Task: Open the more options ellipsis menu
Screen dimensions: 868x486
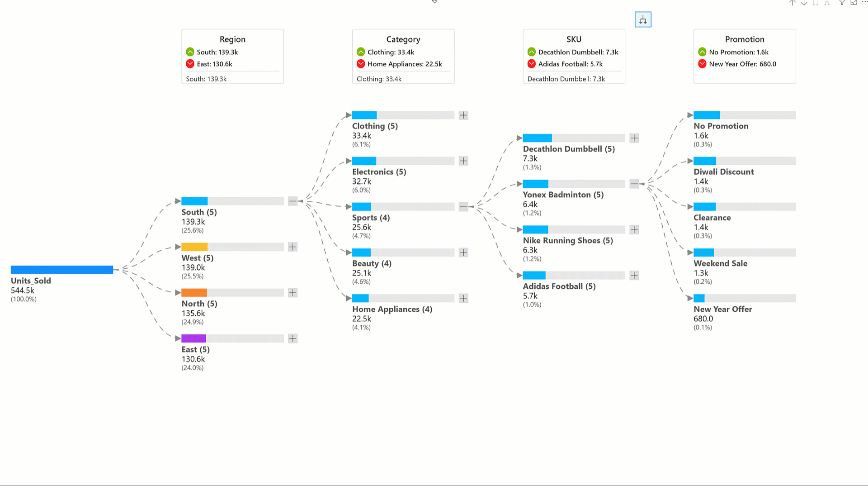Action: click(x=864, y=2)
